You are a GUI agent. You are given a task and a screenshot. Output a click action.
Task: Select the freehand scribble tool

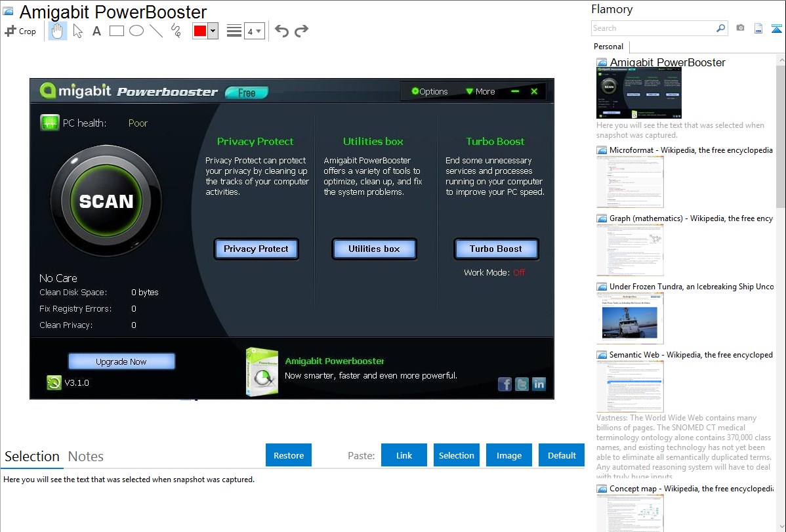176,31
